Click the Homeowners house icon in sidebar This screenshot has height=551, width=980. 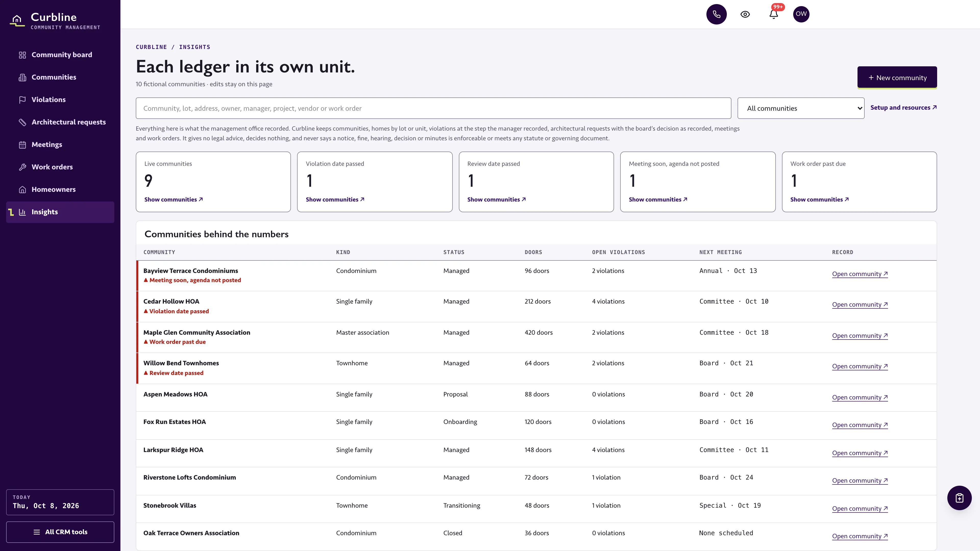[x=22, y=189]
